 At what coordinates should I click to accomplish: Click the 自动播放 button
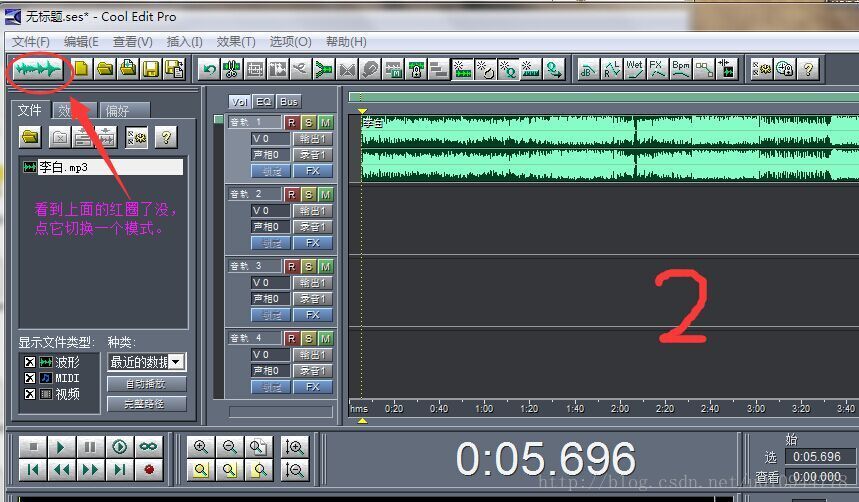click(x=146, y=384)
